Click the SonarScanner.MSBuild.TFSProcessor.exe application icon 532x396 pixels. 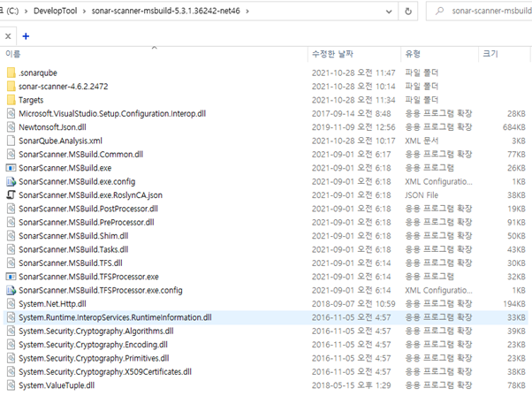click(x=11, y=277)
